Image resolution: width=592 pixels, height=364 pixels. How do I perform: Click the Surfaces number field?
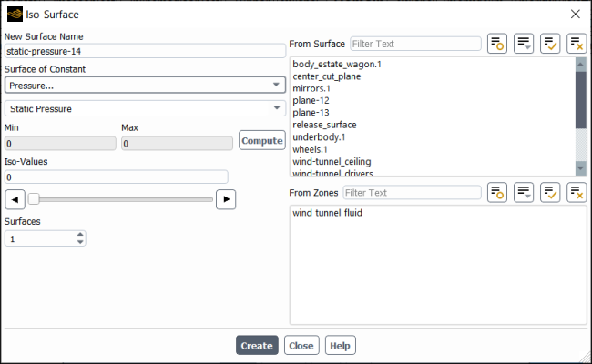40,238
